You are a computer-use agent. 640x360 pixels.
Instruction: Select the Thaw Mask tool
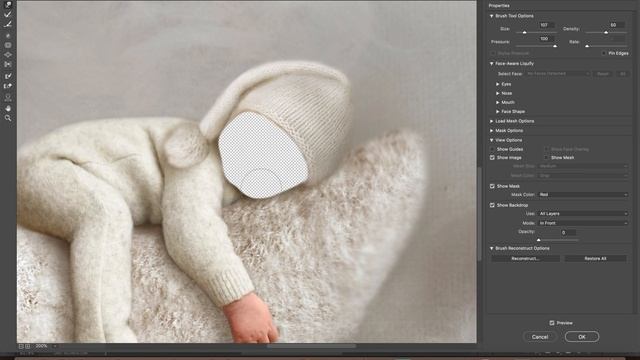pos(8,86)
